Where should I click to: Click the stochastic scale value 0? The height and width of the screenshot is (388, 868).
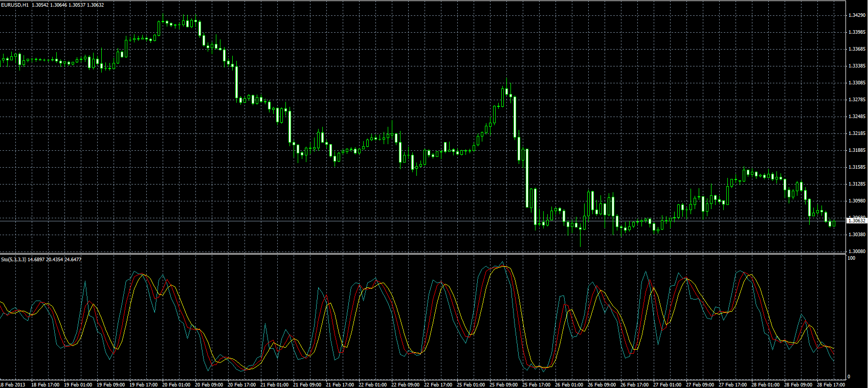pos(849,377)
